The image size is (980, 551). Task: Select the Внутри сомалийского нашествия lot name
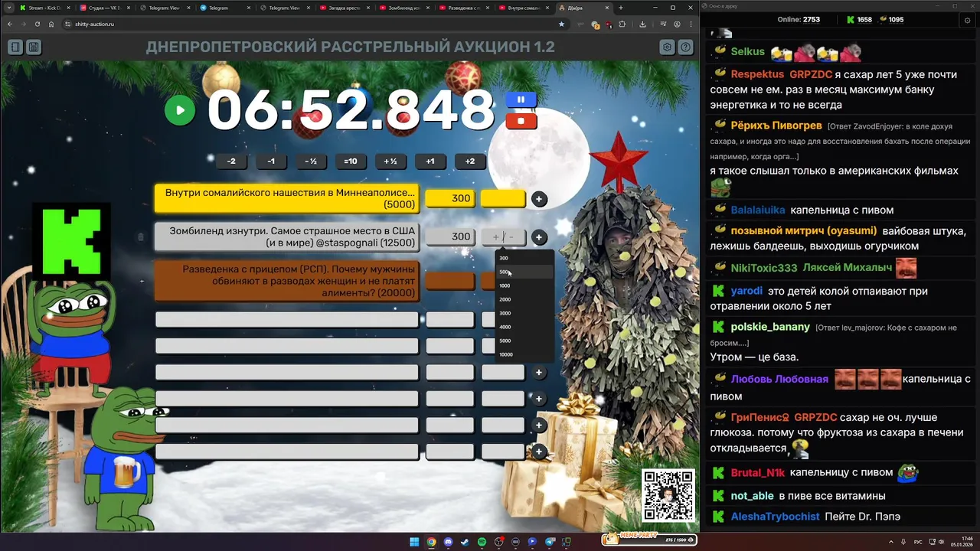click(x=286, y=199)
